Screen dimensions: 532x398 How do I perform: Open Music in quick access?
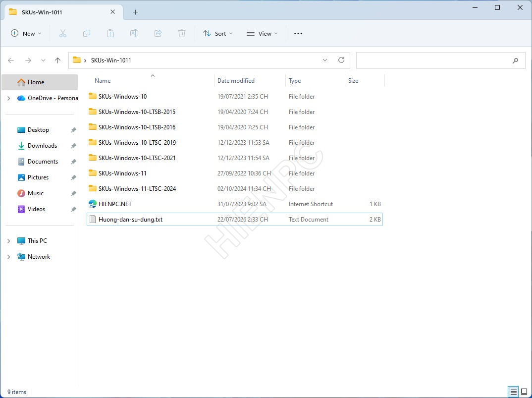[x=36, y=193]
